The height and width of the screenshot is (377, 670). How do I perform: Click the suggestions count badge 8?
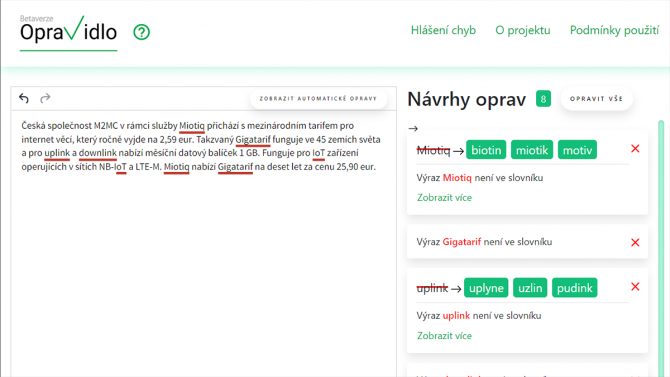point(543,99)
